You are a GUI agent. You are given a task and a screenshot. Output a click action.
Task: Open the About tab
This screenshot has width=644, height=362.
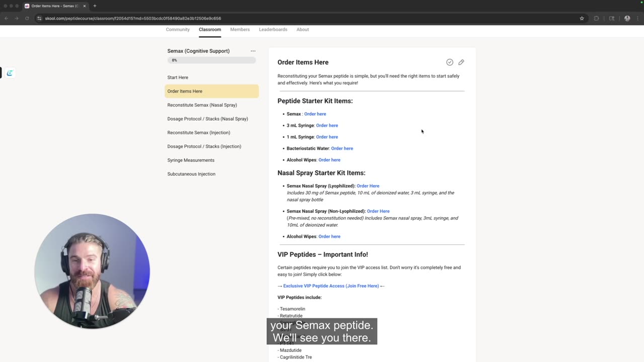point(302,30)
